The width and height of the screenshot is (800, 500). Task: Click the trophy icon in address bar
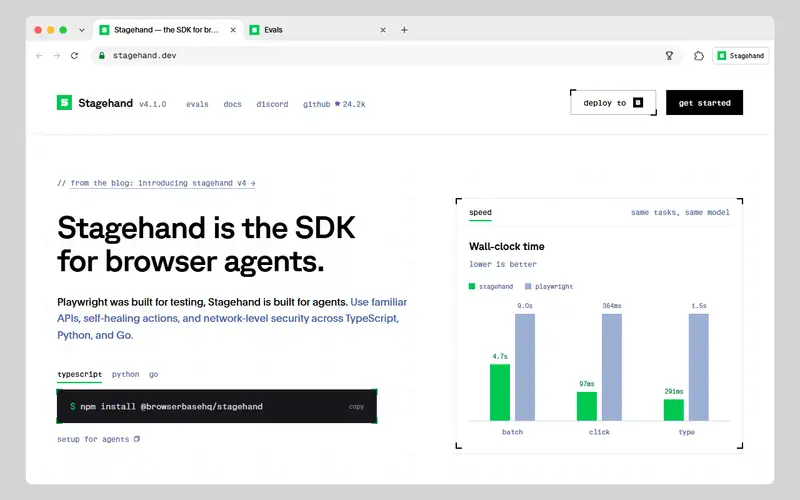click(669, 56)
